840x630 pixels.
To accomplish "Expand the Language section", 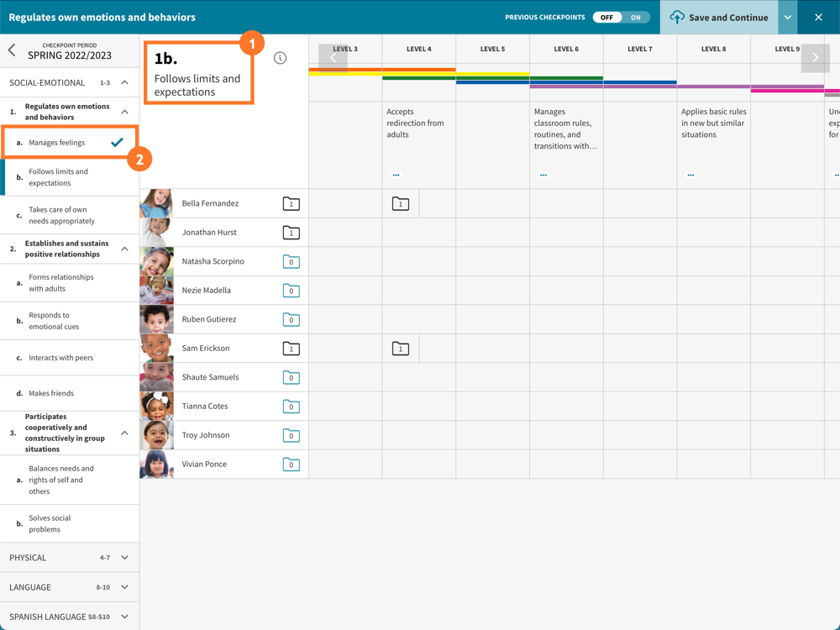I will coord(124,587).
